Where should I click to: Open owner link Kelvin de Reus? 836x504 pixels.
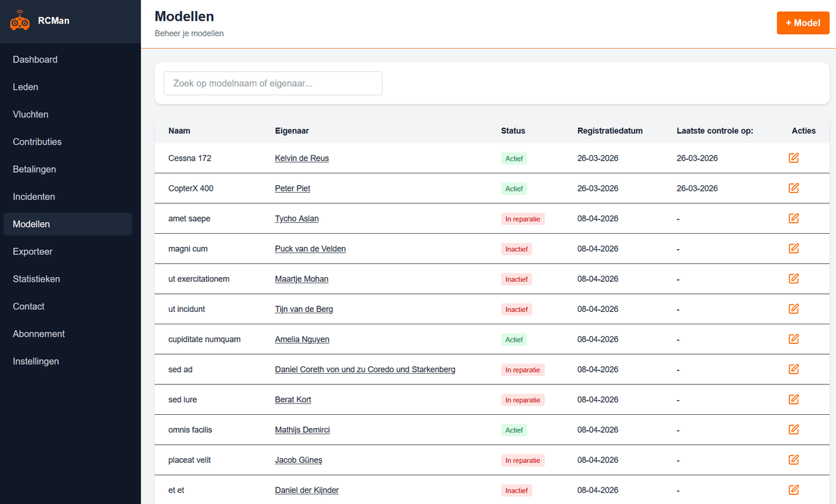(x=302, y=158)
